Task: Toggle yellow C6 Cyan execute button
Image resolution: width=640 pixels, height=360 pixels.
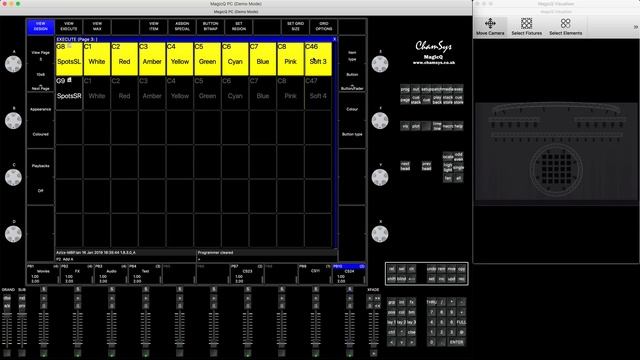Action: 235,59
